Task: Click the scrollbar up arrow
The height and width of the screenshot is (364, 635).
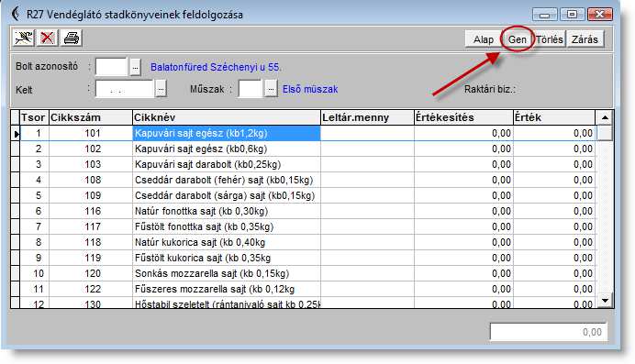Action: coord(605,117)
